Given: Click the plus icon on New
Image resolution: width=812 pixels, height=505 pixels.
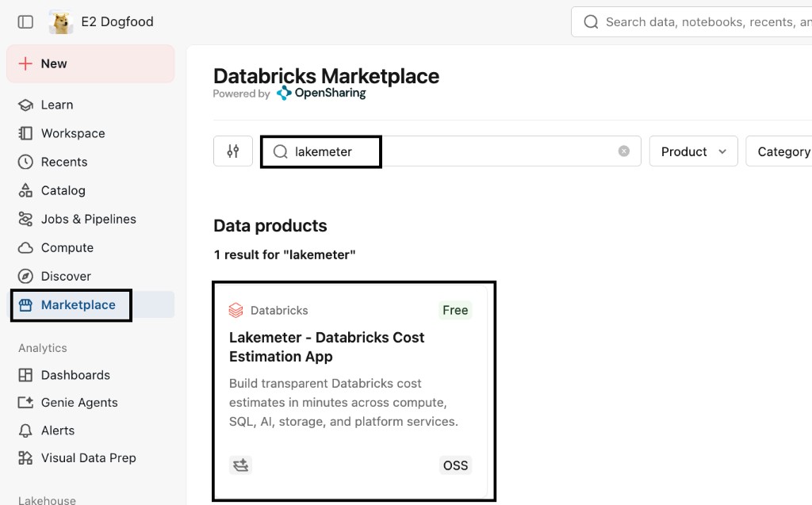Looking at the screenshot, I should (x=25, y=63).
